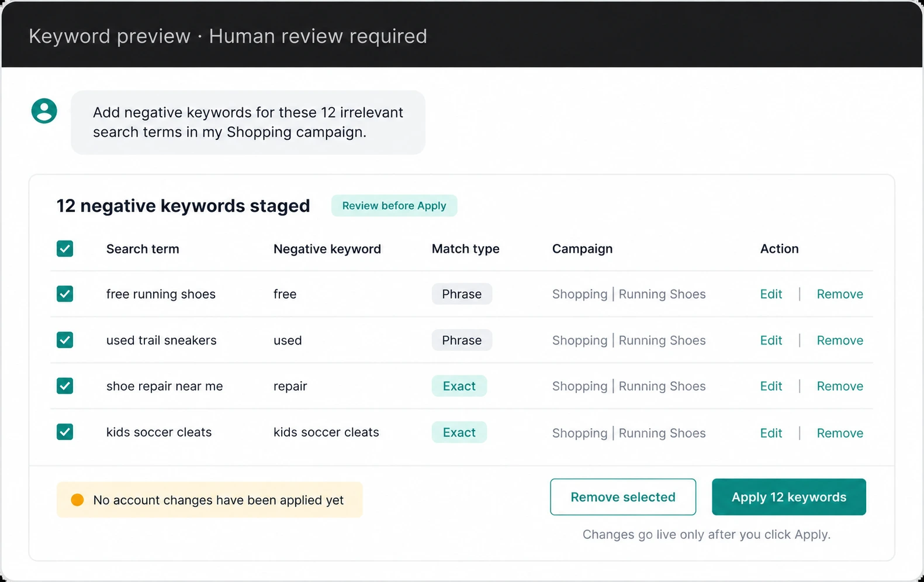Click the orange status dot in notice
924x582 pixels.
[x=77, y=500]
